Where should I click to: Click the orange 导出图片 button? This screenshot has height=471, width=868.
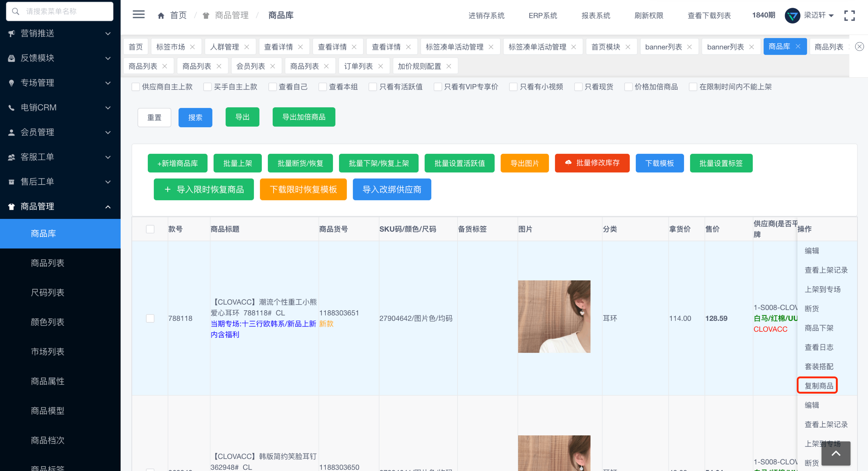[x=525, y=163]
